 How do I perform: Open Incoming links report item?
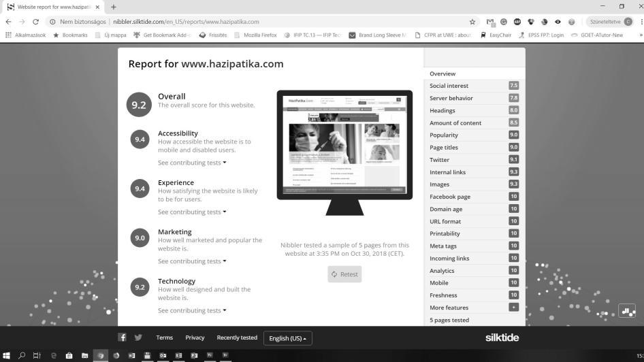click(x=474, y=258)
